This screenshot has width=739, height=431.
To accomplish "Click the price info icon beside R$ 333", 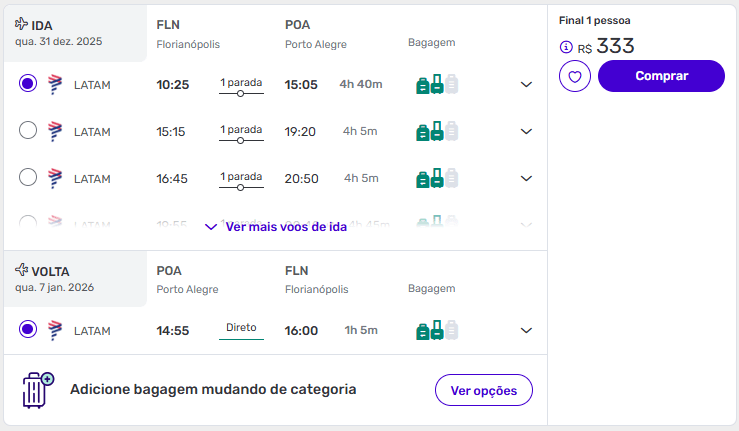I will tap(567, 47).
